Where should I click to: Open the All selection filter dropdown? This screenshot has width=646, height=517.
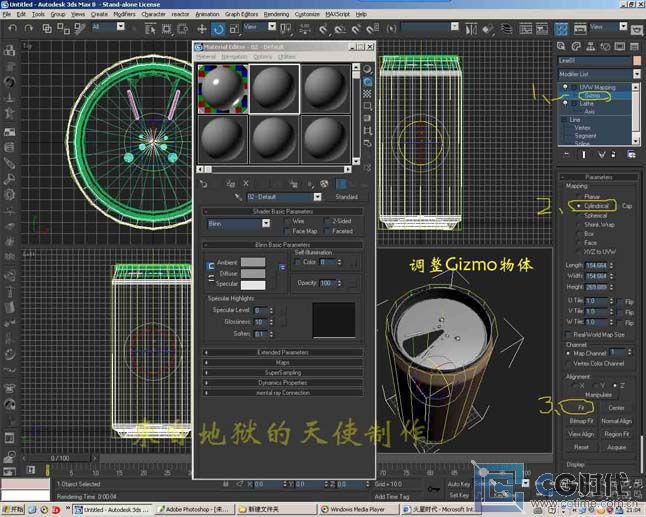point(120,27)
